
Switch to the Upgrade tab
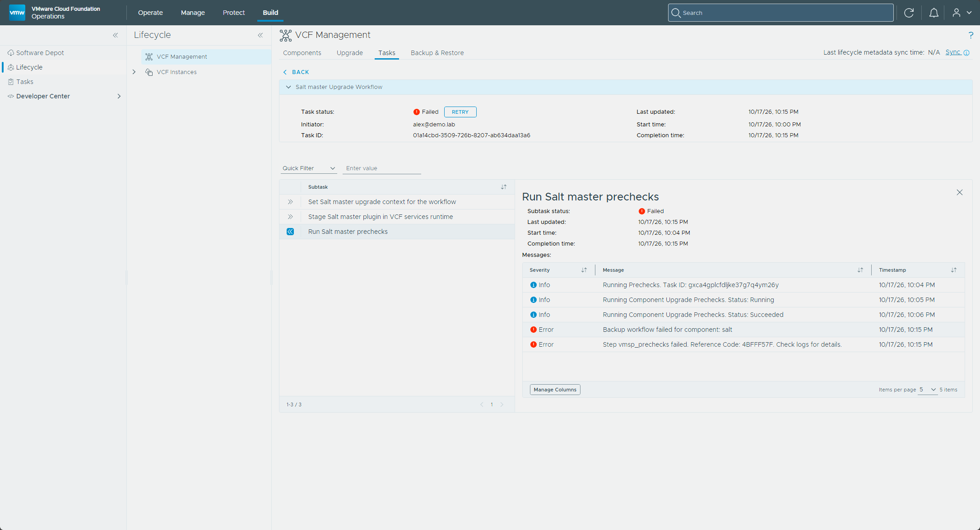(x=349, y=53)
